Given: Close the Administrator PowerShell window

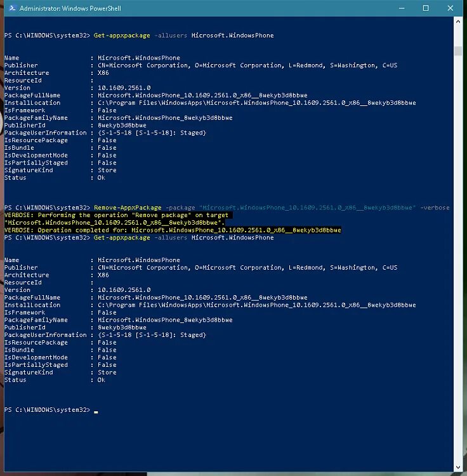Looking at the screenshot, I should coord(451,8).
